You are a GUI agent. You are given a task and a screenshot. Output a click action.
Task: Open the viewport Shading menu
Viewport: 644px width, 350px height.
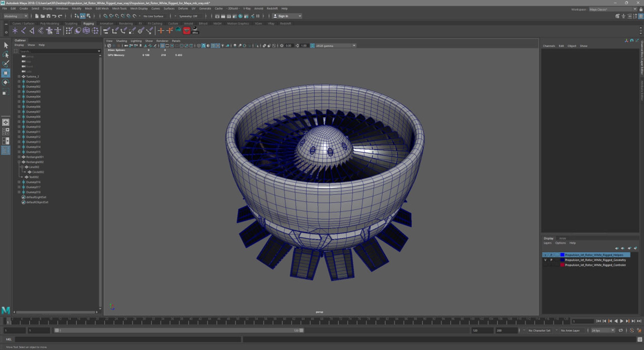tap(121, 41)
